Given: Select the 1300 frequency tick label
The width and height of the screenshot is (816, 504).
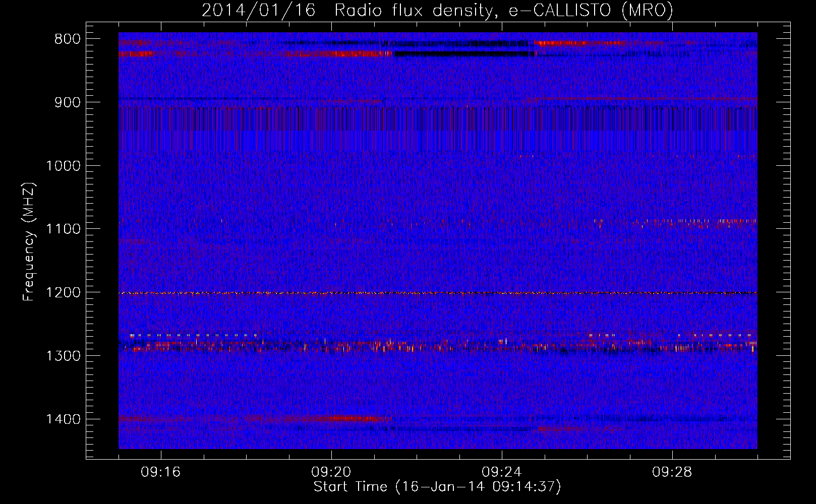Looking at the screenshot, I should pyautogui.click(x=63, y=356).
